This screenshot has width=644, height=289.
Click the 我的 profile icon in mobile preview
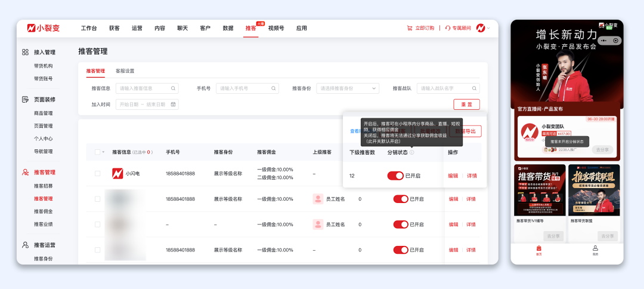595,248
